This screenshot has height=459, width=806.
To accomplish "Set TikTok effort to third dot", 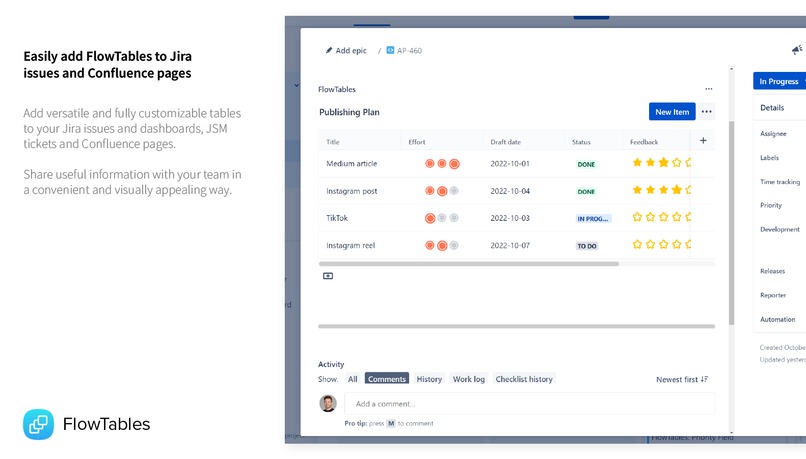I will pos(454,218).
